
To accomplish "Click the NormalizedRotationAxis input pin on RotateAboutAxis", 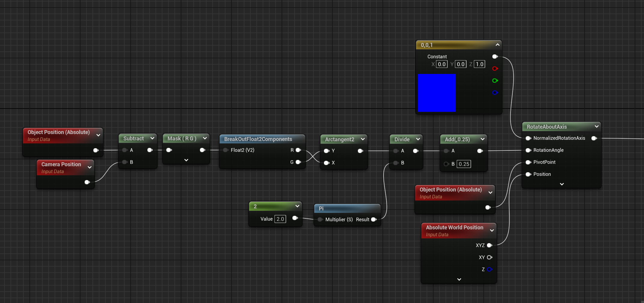I will pos(528,138).
